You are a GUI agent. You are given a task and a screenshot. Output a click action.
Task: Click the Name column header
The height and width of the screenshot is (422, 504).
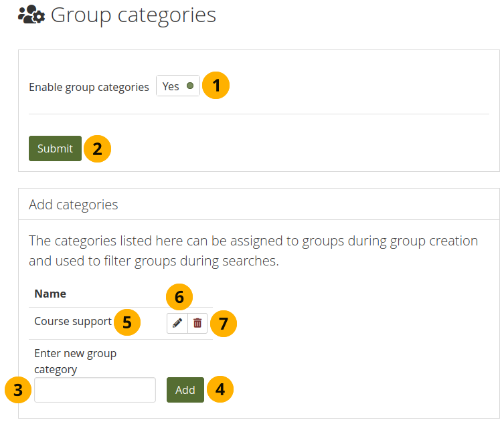[x=50, y=294]
